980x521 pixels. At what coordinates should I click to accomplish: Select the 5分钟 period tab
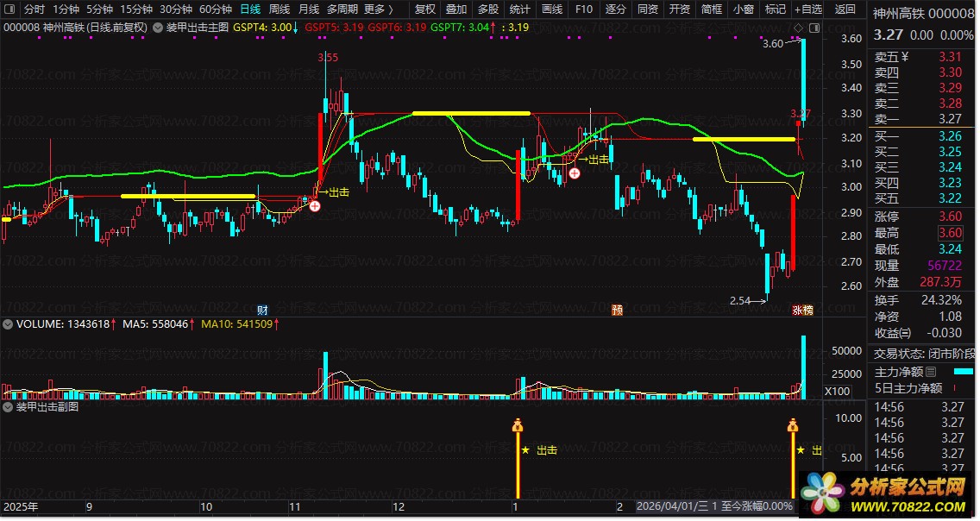click(99, 9)
